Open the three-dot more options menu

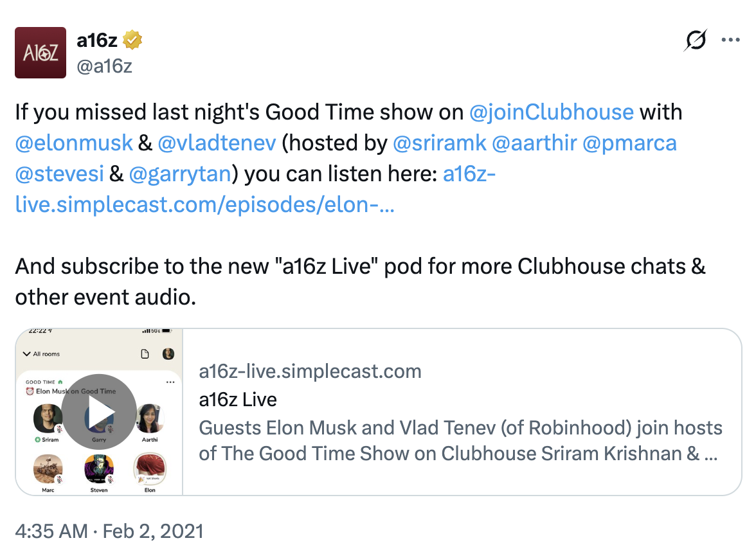731,40
